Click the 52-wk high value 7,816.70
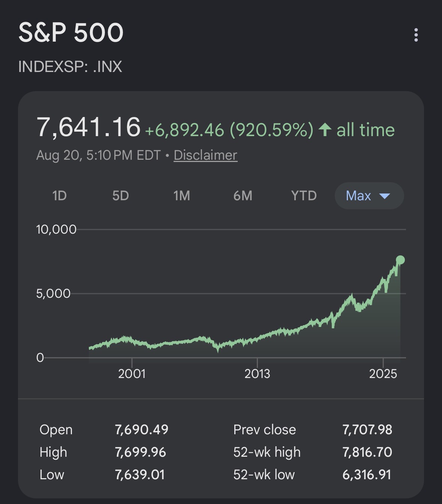 tap(367, 452)
